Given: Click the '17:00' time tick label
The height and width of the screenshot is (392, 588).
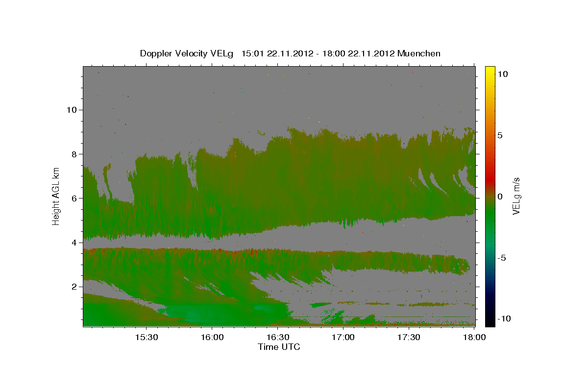Looking at the screenshot, I should tap(343, 337).
